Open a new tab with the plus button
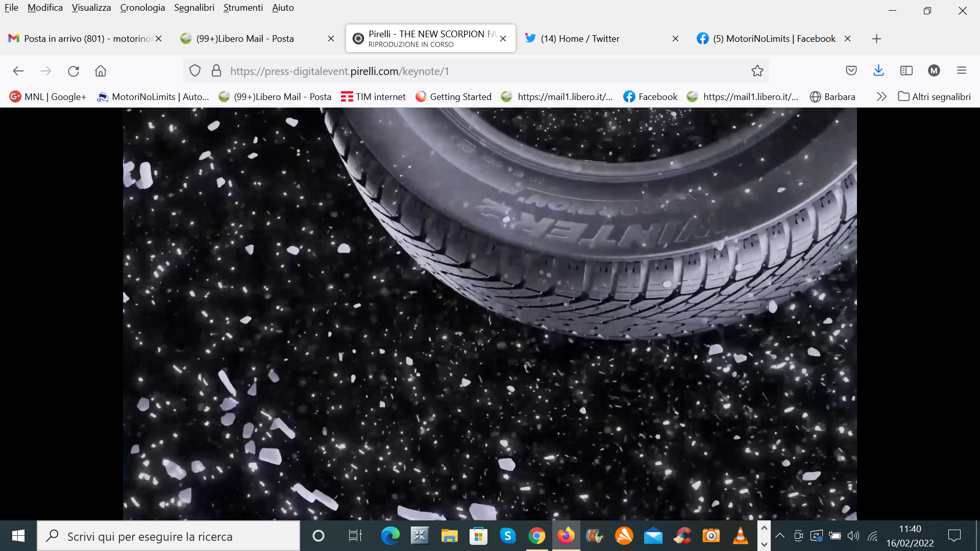This screenshot has height=551, width=980. [x=876, y=39]
